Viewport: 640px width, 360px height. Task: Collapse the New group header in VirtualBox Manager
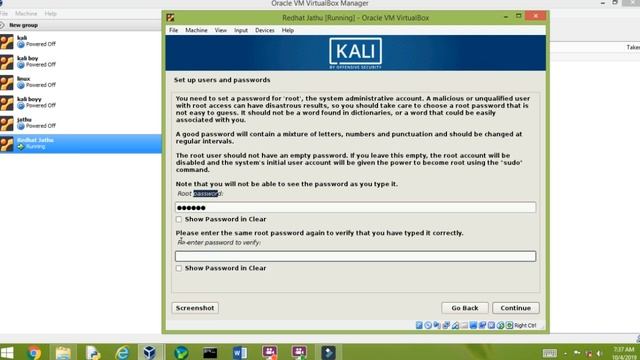pos(2,25)
